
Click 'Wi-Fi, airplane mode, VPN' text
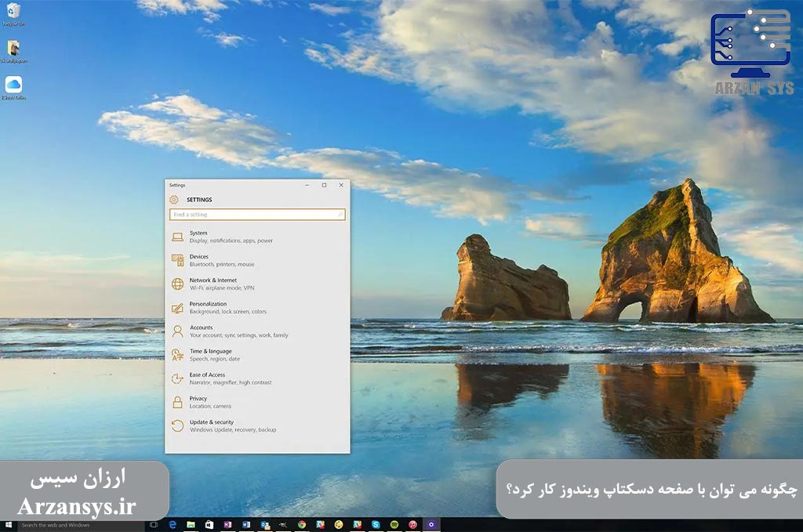(222, 288)
